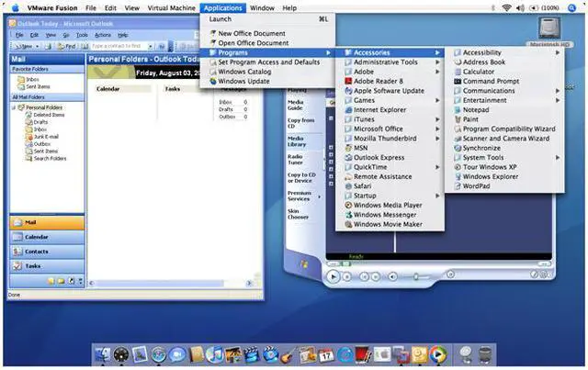Switch to Tasks pane in Outlook

click(x=47, y=266)
